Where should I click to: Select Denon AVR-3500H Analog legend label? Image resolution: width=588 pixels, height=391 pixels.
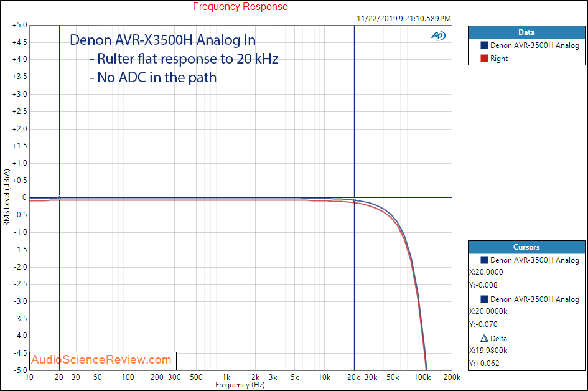(534, 45)
